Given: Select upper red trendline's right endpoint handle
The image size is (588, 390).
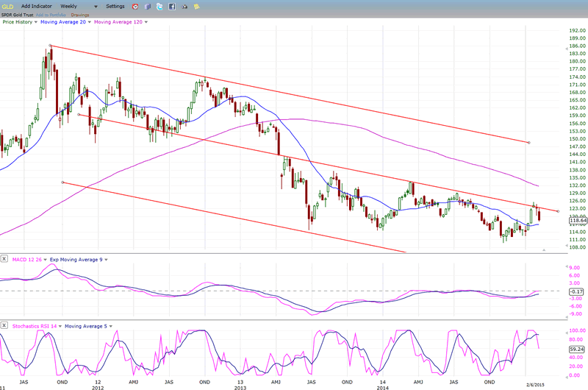Looking at the screenshot, I should tap(528, 142).
